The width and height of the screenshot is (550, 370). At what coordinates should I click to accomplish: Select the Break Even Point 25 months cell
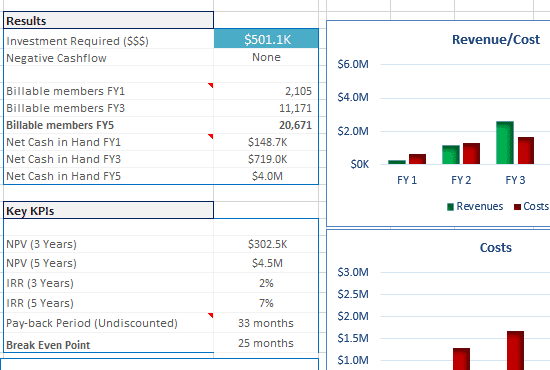point(266,343)
